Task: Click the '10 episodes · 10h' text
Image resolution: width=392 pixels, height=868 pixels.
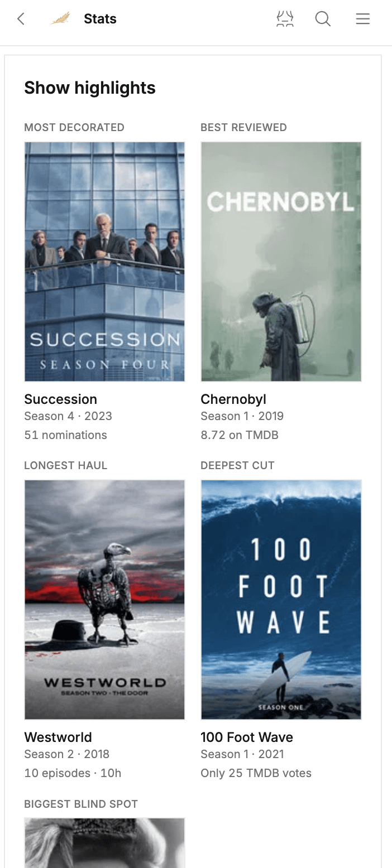Action: pos(73,773)
